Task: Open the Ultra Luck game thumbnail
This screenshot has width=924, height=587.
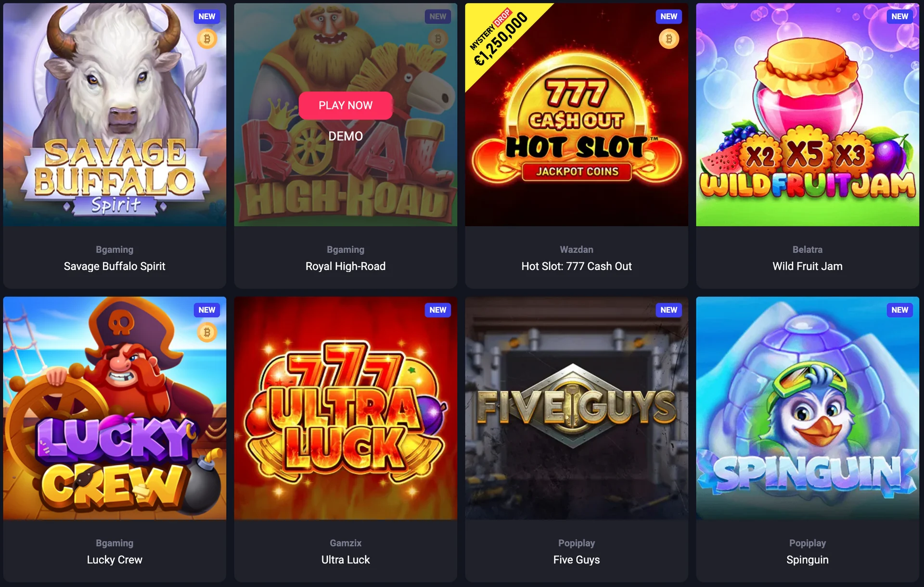Action: click(346, 408)
